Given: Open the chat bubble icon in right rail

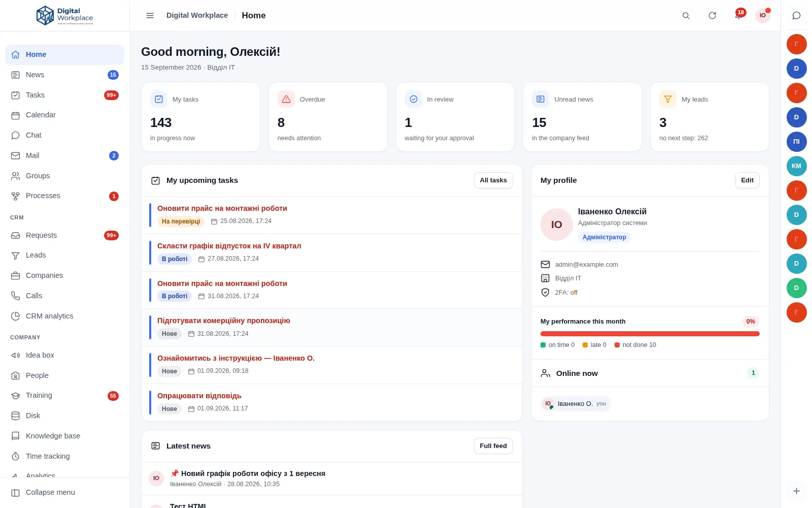Looking at the screenshot, I should [x=796, y=15].
